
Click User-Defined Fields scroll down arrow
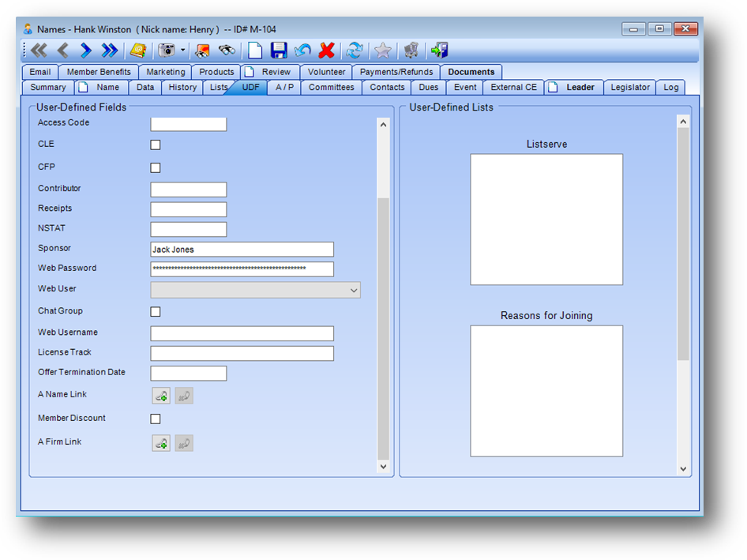pos(384,467)
